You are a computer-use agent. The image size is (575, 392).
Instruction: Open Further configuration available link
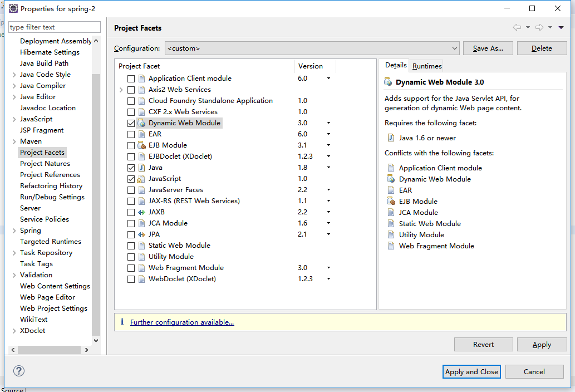[182, 322]
